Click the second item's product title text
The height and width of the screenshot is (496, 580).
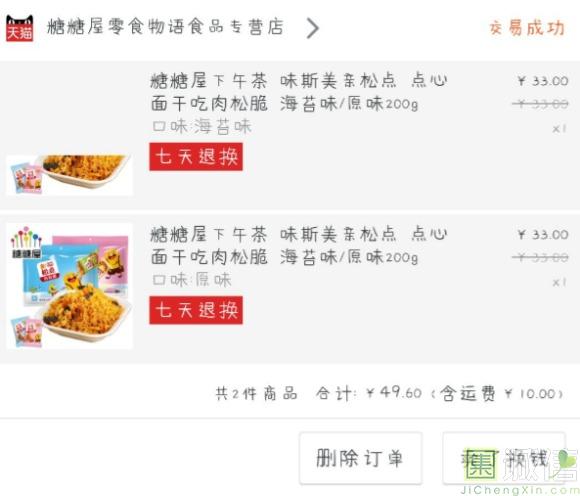point(299,245)
